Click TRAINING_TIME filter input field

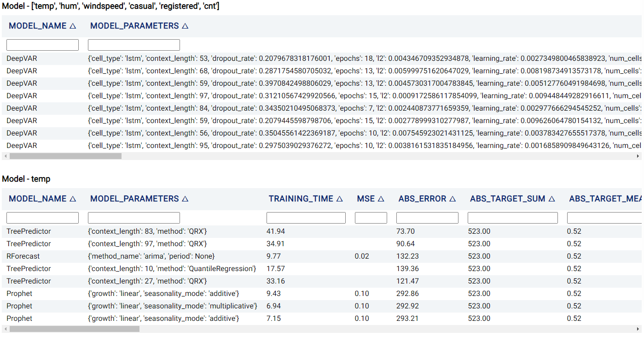tap(306, 218)
